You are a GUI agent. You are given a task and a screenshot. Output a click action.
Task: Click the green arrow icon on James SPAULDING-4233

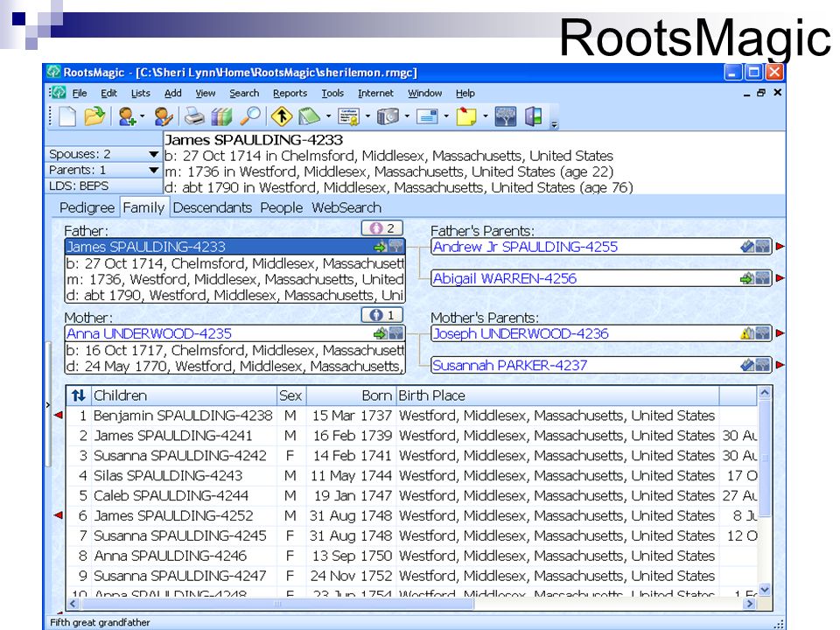coord(380,247)
